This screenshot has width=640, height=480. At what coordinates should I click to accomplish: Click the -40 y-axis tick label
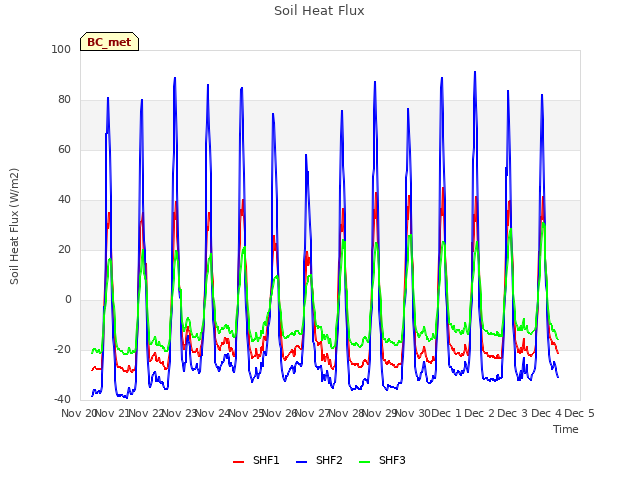tap(62, 400)
